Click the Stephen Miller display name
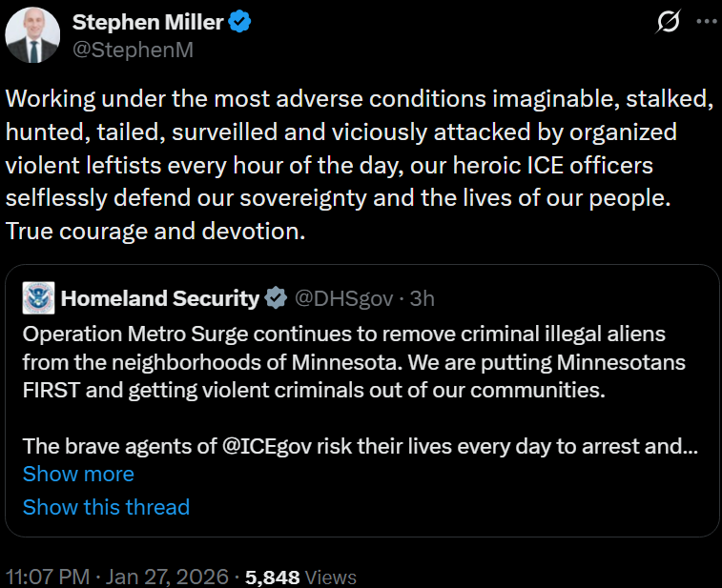This screenshot has width=722, height=588. (x=148, y=24)
